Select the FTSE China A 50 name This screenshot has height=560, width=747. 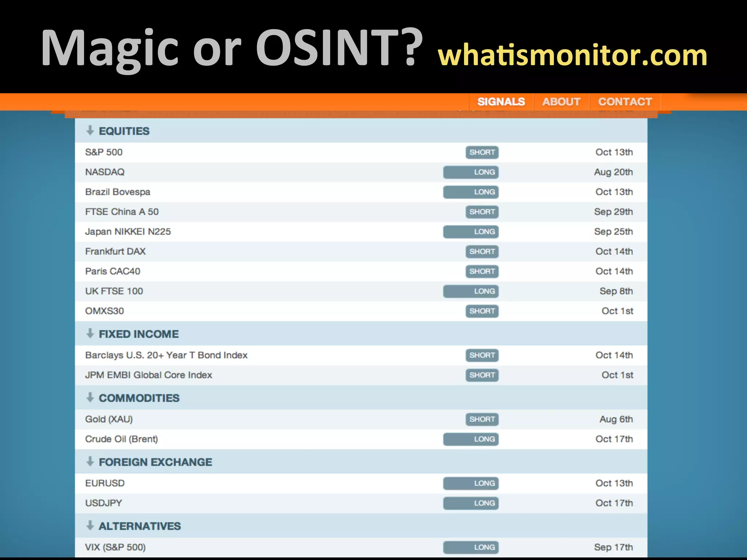click(122, 212)
